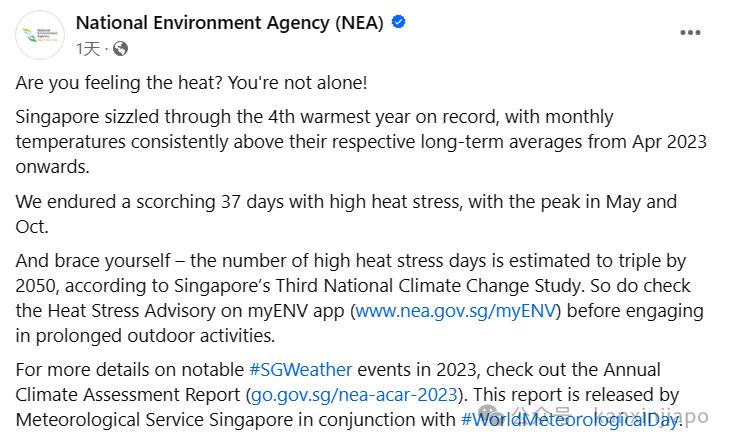Open the post timestamp "1天"
Screen dimensions: 732x445
(x=89, y=47)
